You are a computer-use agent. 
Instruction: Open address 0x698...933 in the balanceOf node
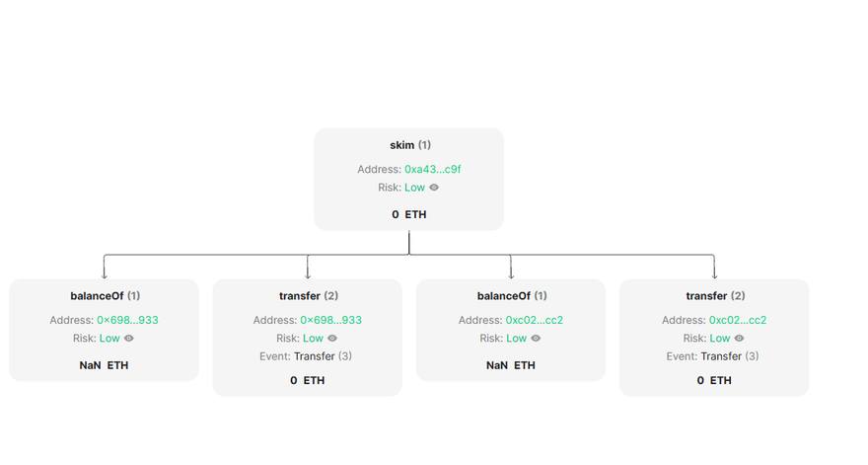point(127,320)
